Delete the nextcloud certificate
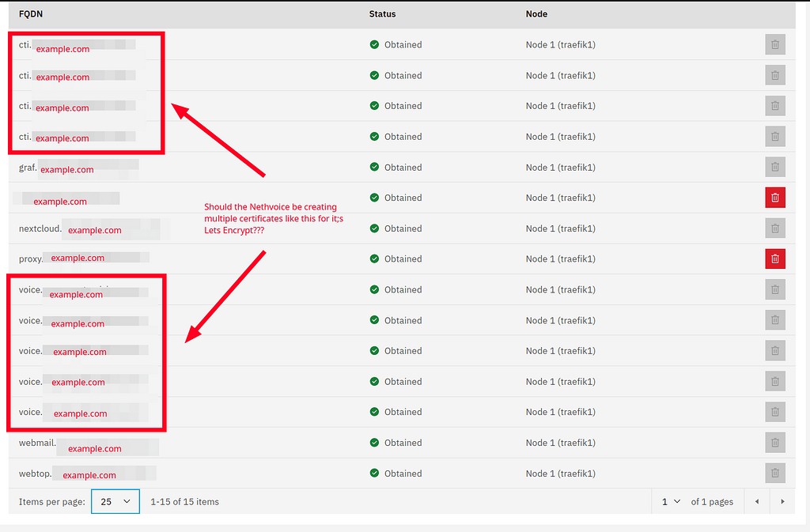This screenshot has height=532, width=810. coord(775,228)
